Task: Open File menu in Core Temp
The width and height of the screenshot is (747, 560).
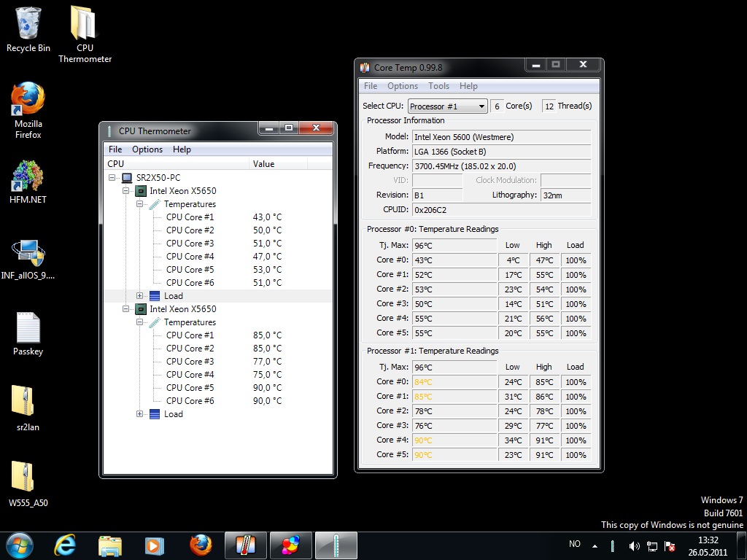Action: (x=370, y=86)
